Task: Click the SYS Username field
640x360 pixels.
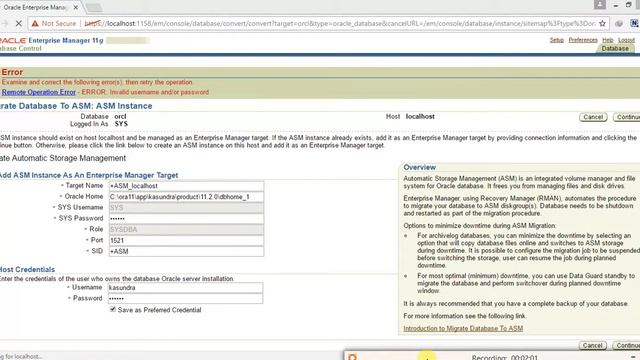Action: [186, 208]
